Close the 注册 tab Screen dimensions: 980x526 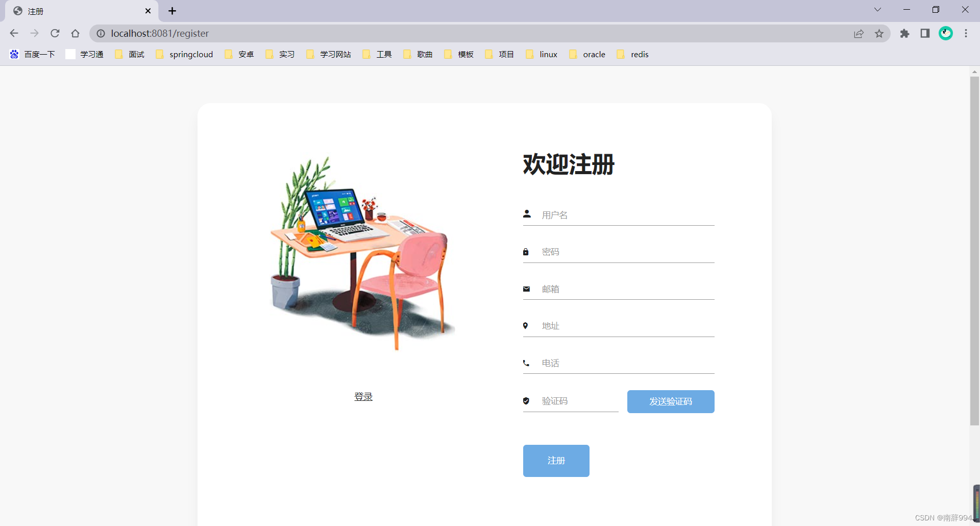[x=148, y=11]
